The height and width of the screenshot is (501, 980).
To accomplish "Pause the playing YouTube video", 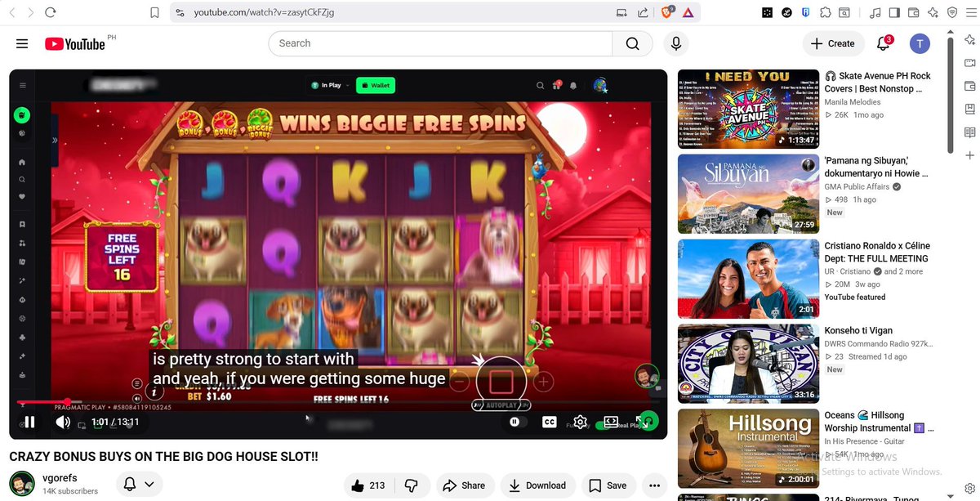I will (x=29, y=423).
